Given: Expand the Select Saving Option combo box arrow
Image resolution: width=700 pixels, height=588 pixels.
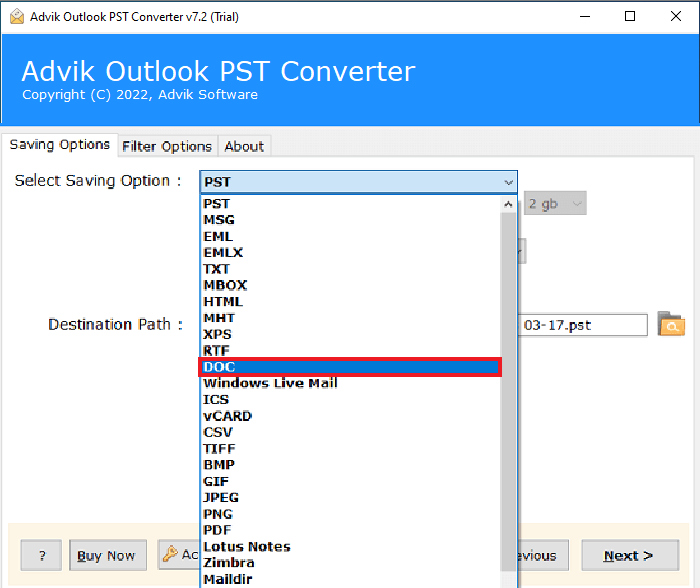Looking at the screenshot, I should 508,182.
